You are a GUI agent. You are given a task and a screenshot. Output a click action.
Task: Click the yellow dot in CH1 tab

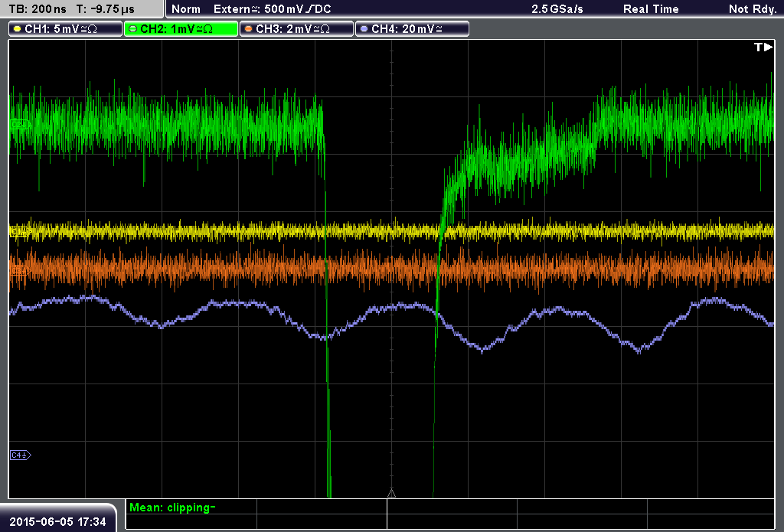coord(18,29)
